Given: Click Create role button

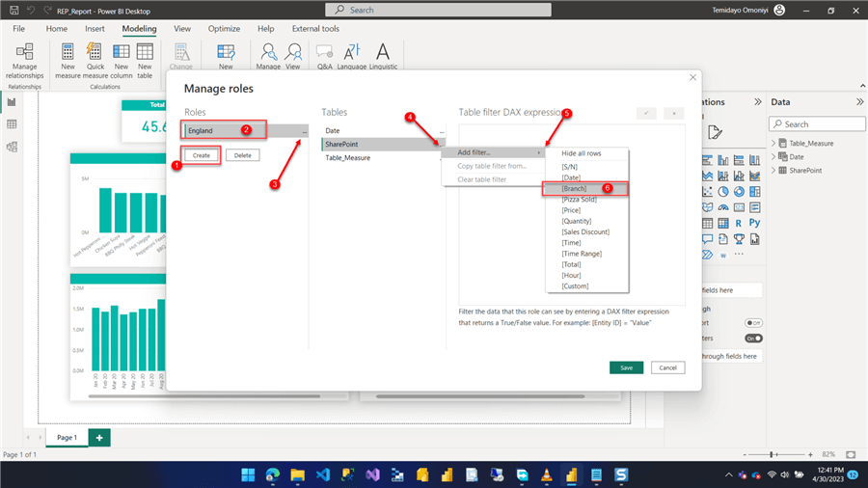Looking at the screenshot, I should coord(201,155).
